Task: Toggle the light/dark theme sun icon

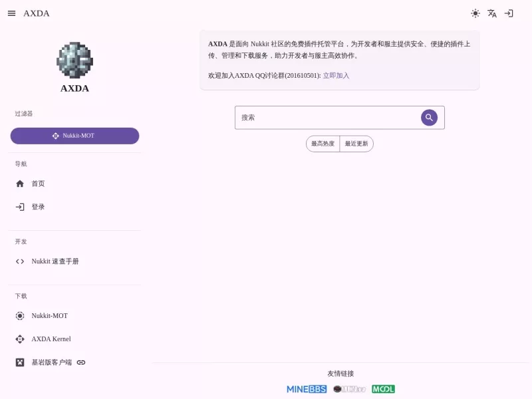Action: point(475,13)
